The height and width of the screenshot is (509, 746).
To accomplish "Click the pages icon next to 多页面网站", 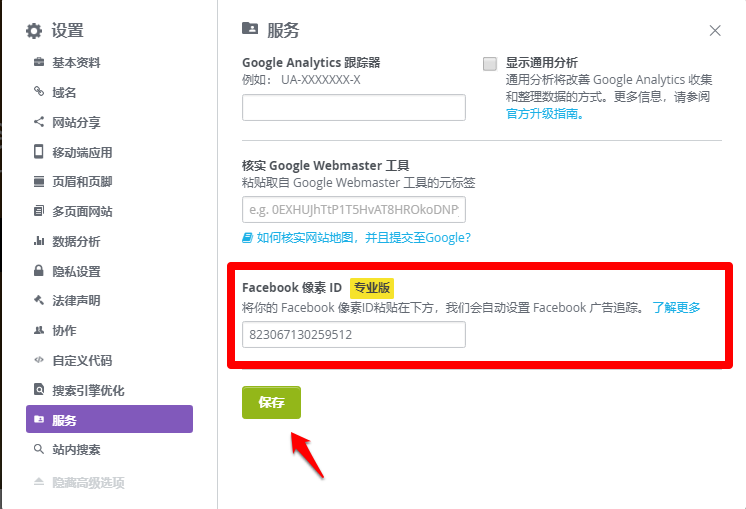I will 39,211.
